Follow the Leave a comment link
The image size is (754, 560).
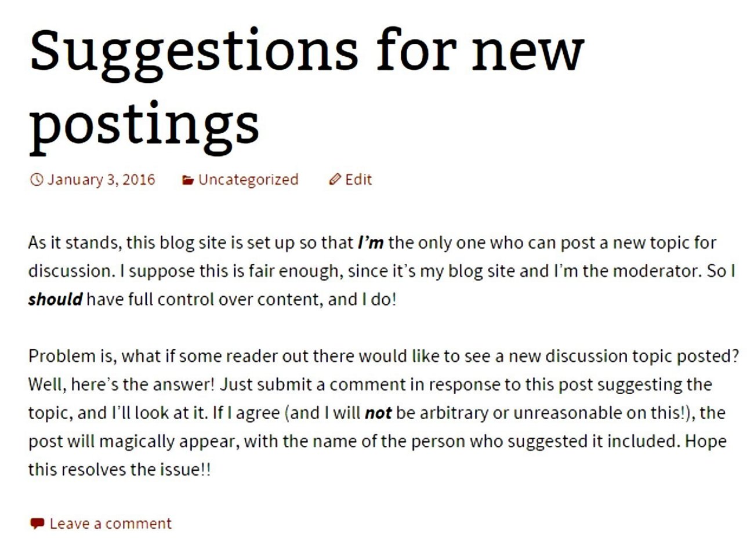point(110,523)
